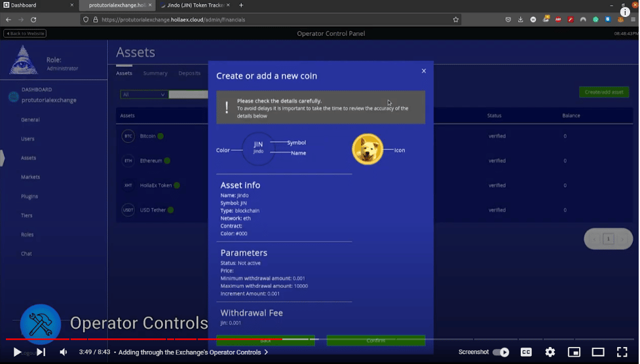This screenshot has height=364, width=640.
Task: Enable miniplayer mode
Action: [x=574, y=352]
